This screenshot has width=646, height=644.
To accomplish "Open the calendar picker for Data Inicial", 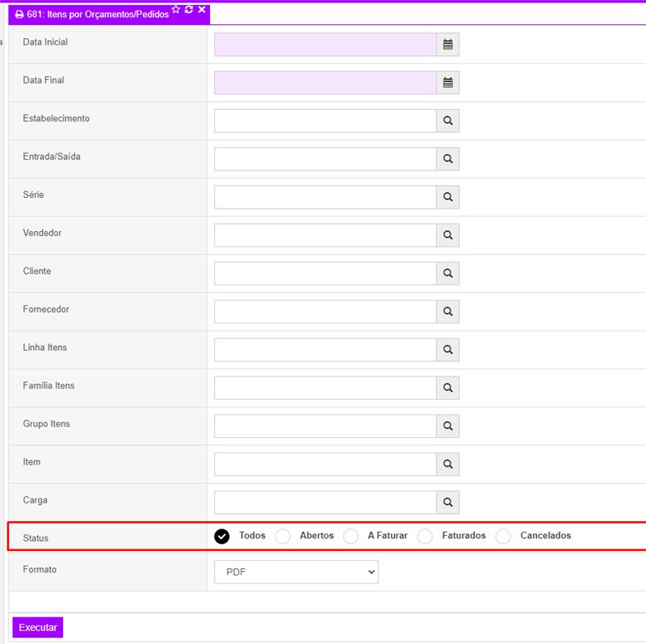I will (448, 44).
